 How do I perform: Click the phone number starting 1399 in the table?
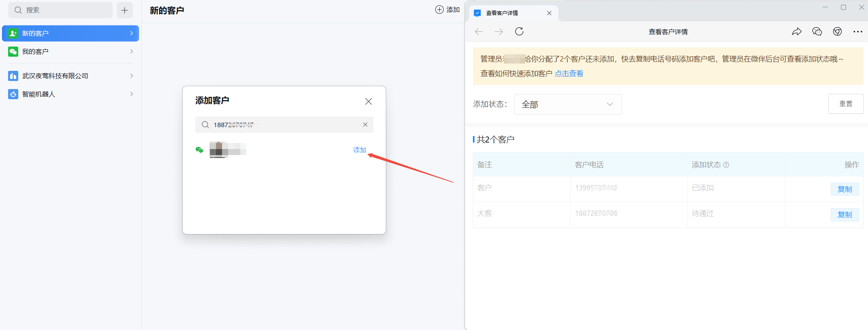596,188
